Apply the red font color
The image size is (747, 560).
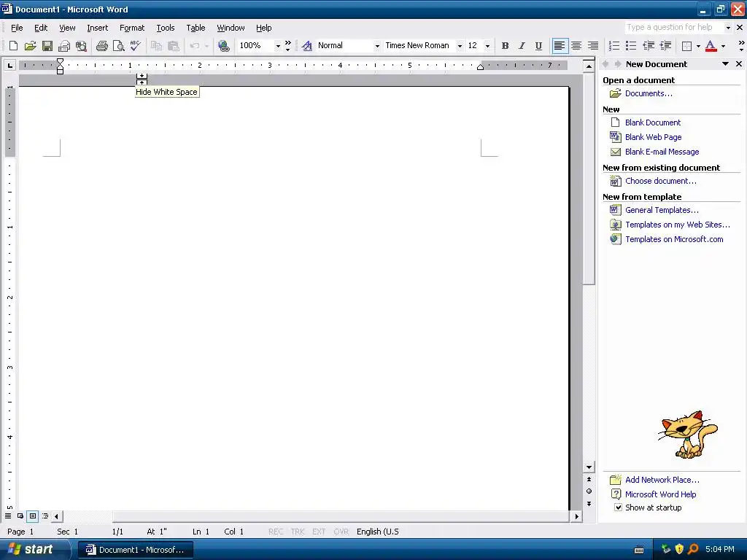pyautogui.click(x=711, y=46)
